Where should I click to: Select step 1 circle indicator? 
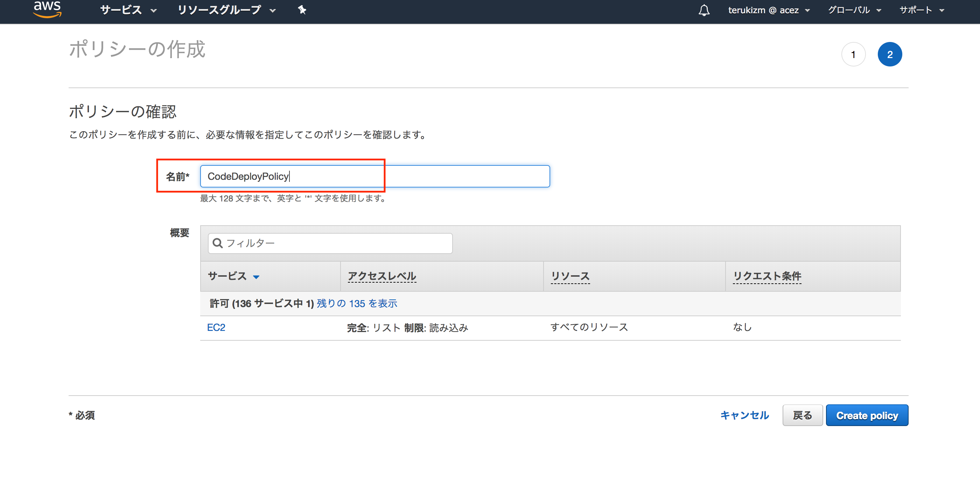click(x=853, y=54)
